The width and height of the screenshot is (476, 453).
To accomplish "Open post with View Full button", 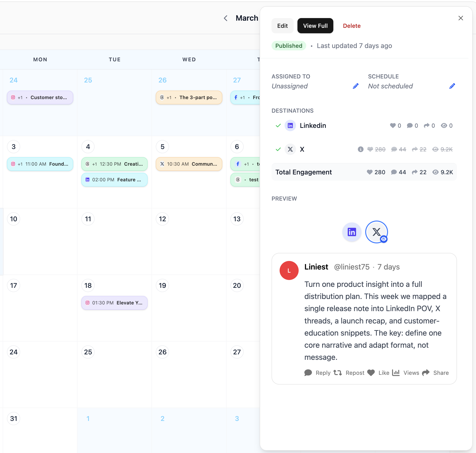I will click(315, 26).
